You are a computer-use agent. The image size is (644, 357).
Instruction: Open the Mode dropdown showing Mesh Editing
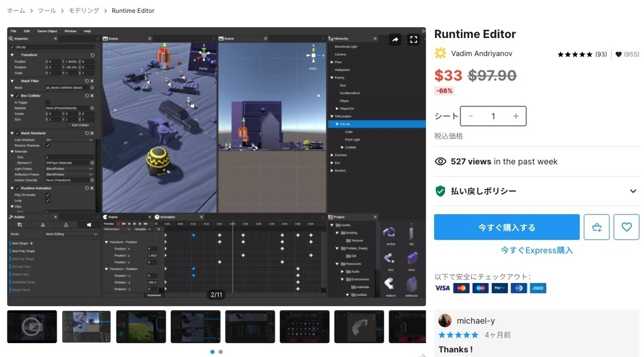coord(71,234)
